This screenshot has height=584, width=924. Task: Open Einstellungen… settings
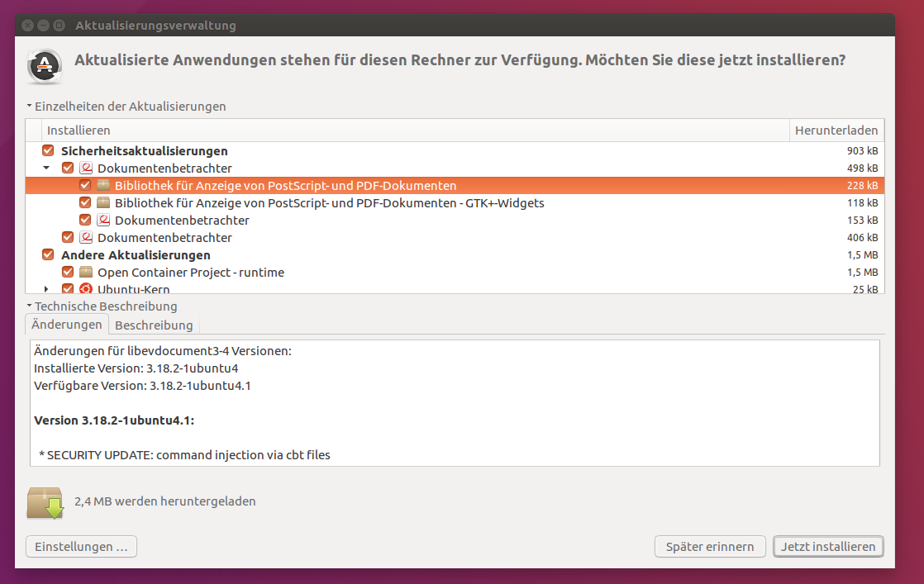(x=81, y=547)
